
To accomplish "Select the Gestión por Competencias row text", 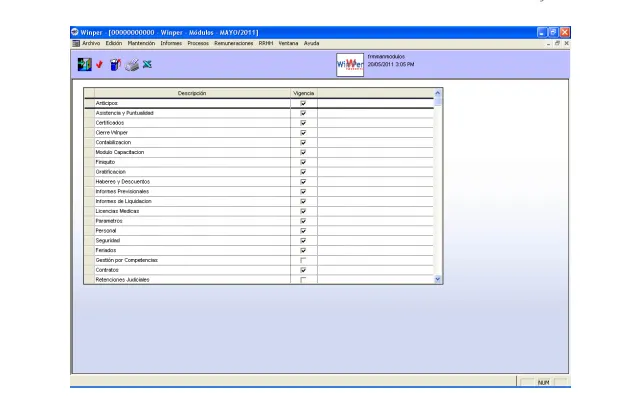I will click(x=127, y=260).
